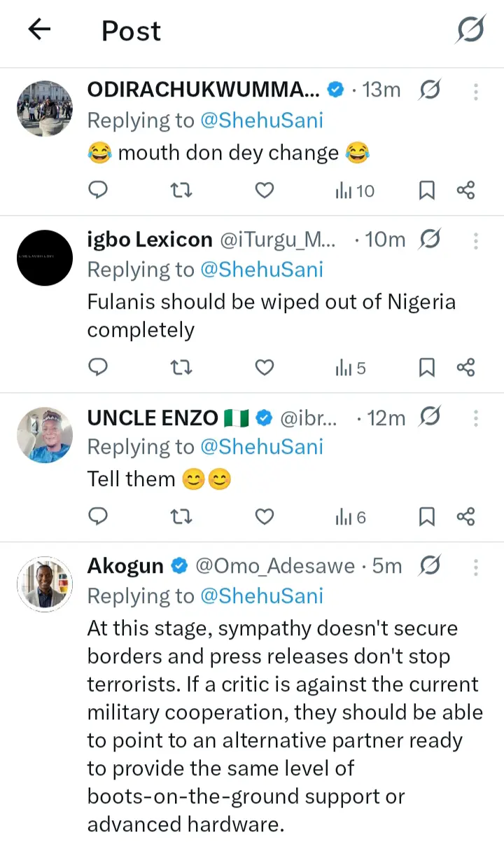Bookmark the 'mouth don dey change' reply
The height and width of the screenshot is (842, 504).
click(x=426, y=190)
